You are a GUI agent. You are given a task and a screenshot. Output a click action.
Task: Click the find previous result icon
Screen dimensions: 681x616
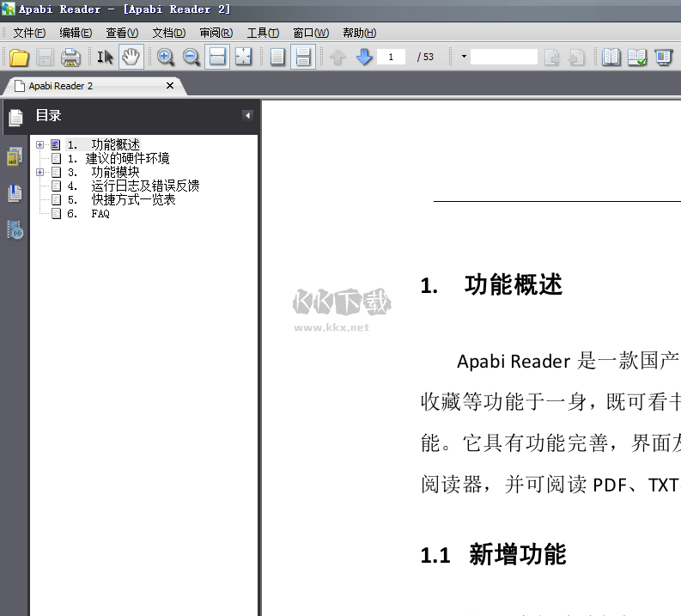point(576,58)
